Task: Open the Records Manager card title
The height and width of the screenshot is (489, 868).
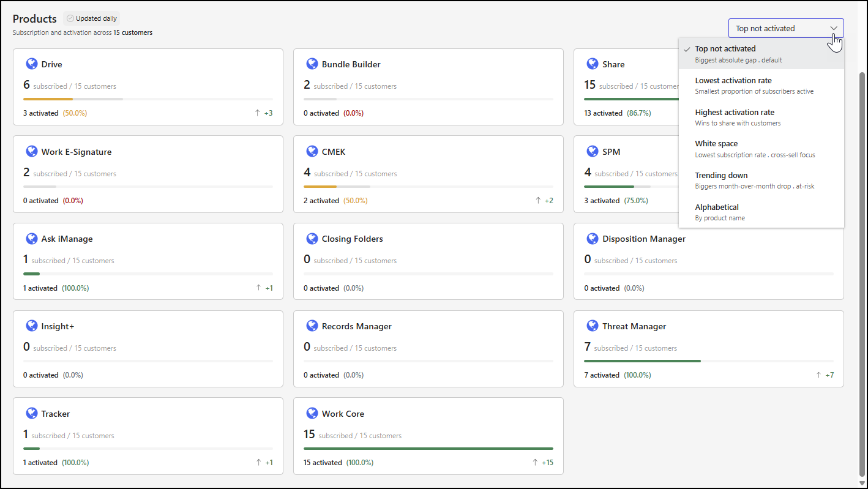Action: point(357,326)
